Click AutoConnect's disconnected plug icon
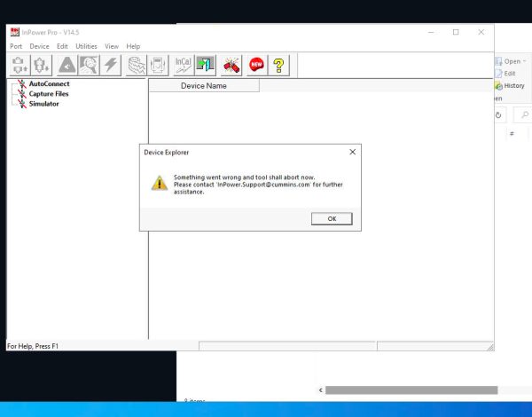532x417 pixels. tap(22, 84)
